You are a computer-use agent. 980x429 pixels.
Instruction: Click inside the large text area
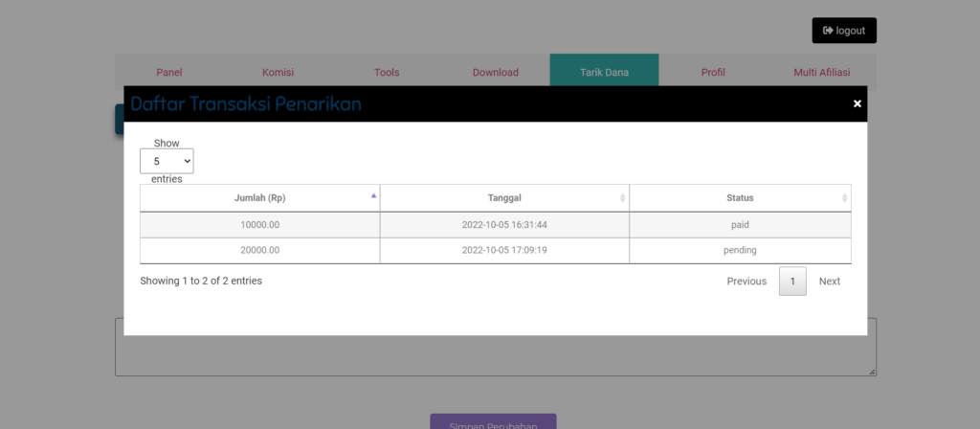tap(495, 354)
